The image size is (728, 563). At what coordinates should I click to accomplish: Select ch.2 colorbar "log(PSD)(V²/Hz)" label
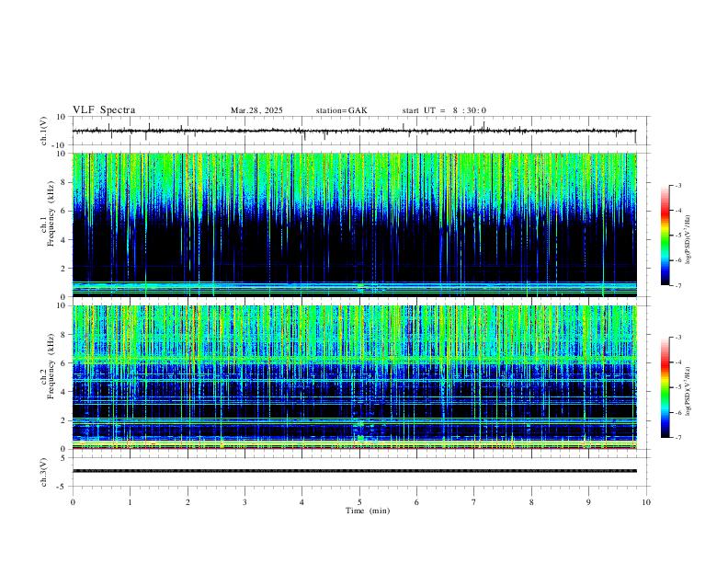coord(688,391)
